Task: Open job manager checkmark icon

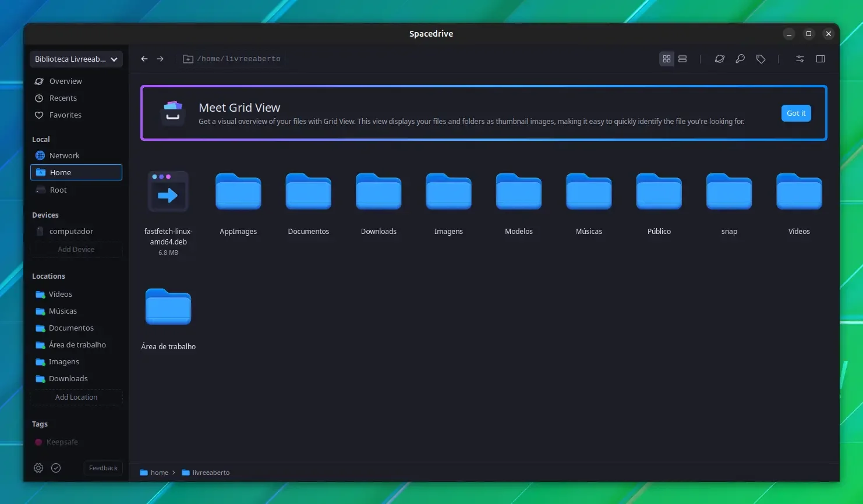Action: 56,468
